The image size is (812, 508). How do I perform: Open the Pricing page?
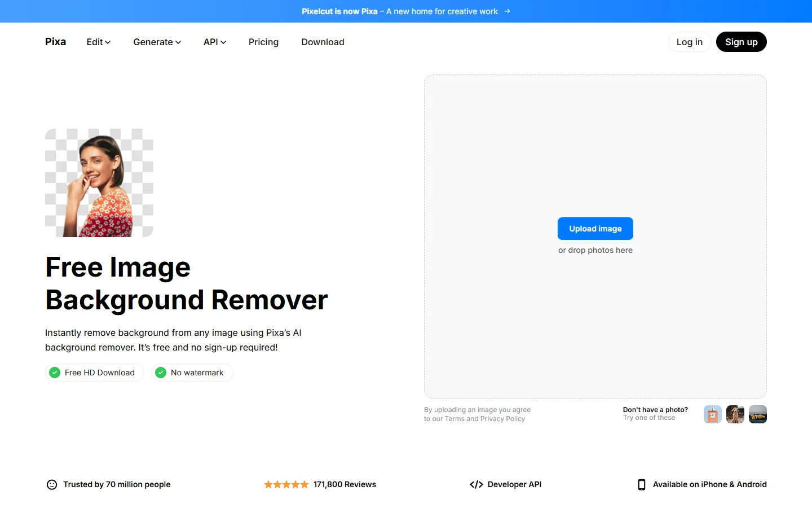coord(263,42)
